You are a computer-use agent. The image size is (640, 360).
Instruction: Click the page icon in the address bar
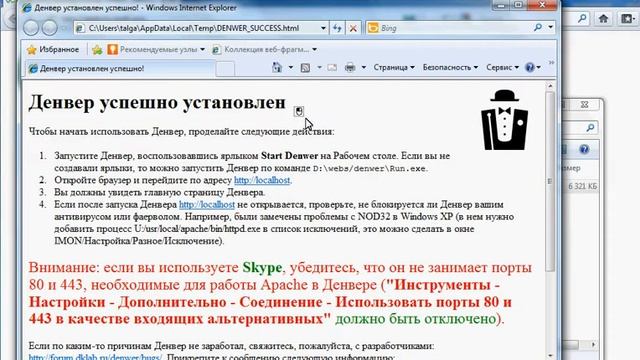80,28
